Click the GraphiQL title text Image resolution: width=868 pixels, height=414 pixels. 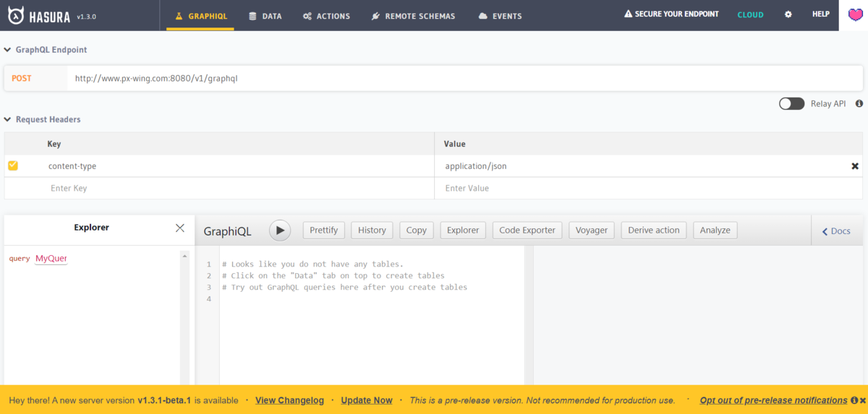click(x=227, y=231)
